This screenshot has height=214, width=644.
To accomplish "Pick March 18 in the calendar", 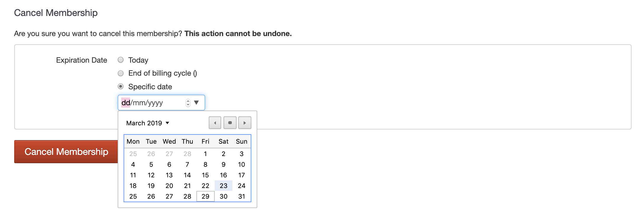I will [x=133, y=186].
